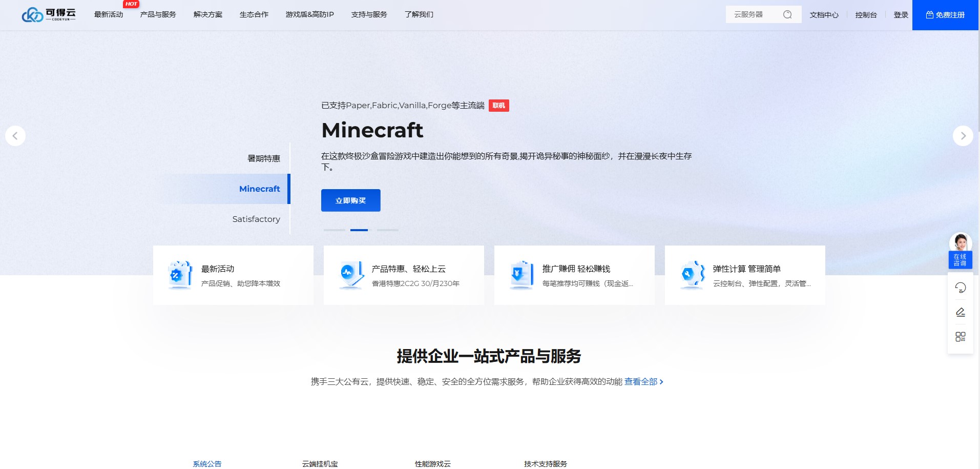Click 在线咨询 blue label
The width and height of the screenshot is (980, 469).
(961, 260)
